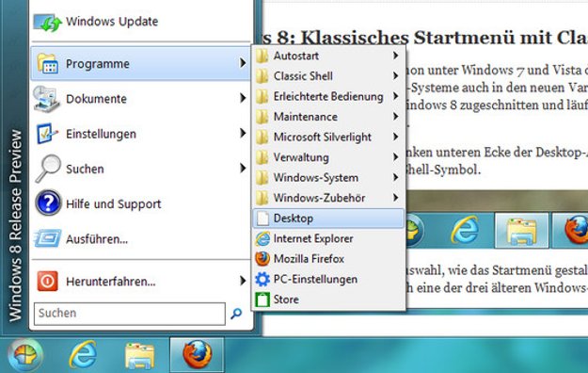Image resolution: width=588 pixels, height=373 pixels.
Task: Expand the Dokumente submenu arrow
Action: click(x=243, y=98)
